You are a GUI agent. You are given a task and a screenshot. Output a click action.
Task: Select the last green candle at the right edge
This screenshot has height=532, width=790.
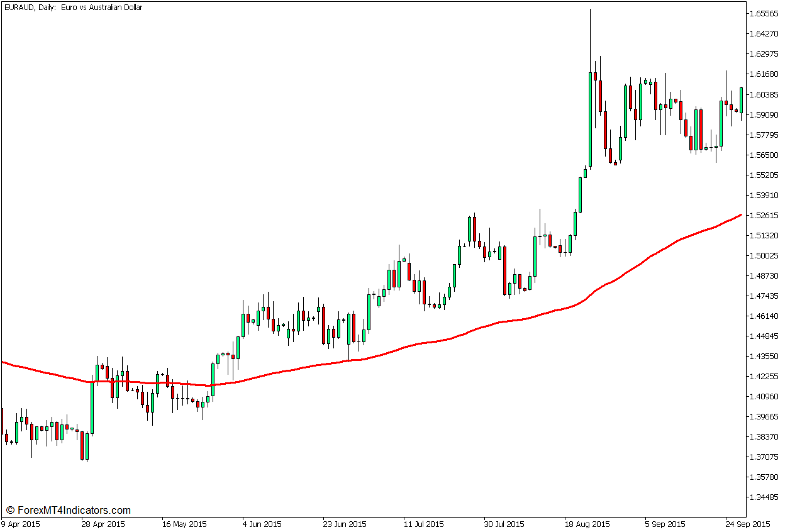[741, 101]
